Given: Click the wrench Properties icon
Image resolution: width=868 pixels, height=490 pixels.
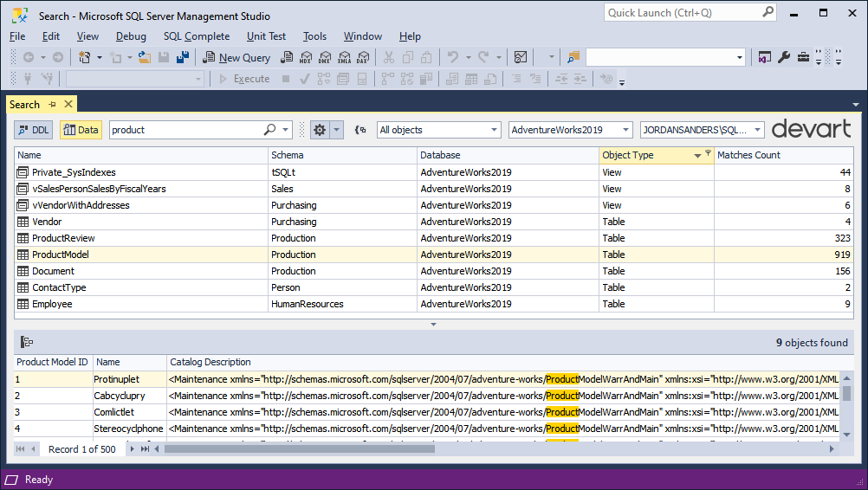Looking at the screenshot, I should click(784, 57).
